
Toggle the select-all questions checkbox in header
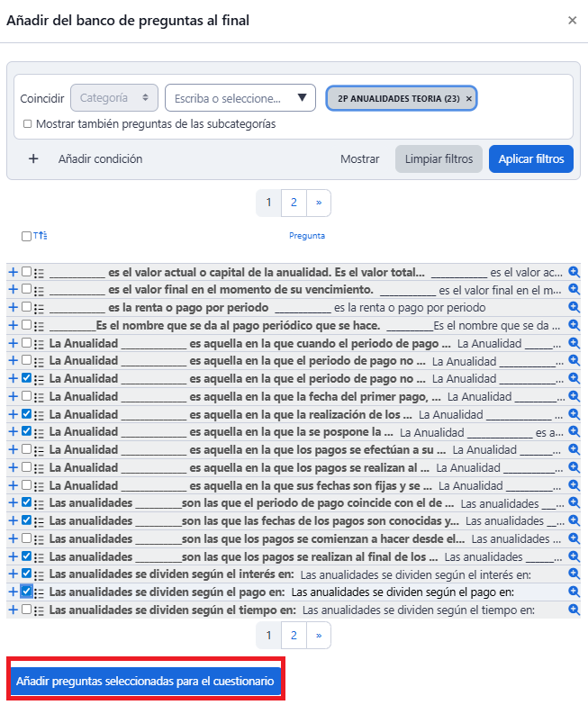(26, 236)
